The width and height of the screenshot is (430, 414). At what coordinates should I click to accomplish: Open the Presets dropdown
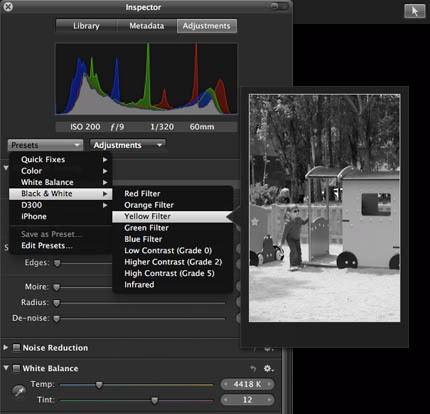pyautogui.click(x=45, y=145)
